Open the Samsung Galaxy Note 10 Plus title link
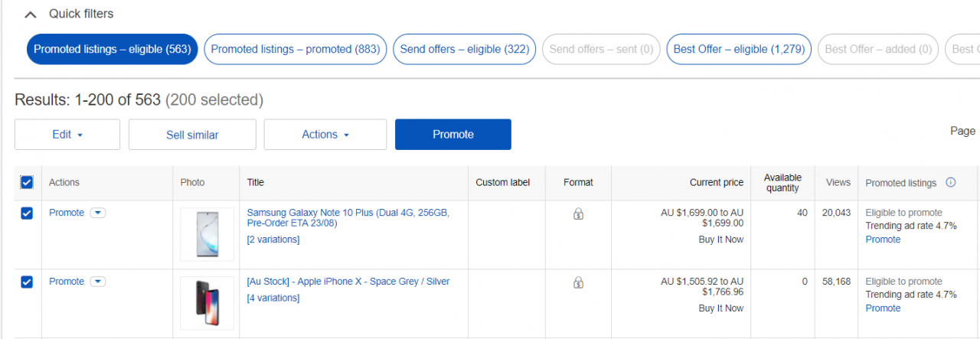The width and height of the screenshot is (980, 339). pos(348,218)
